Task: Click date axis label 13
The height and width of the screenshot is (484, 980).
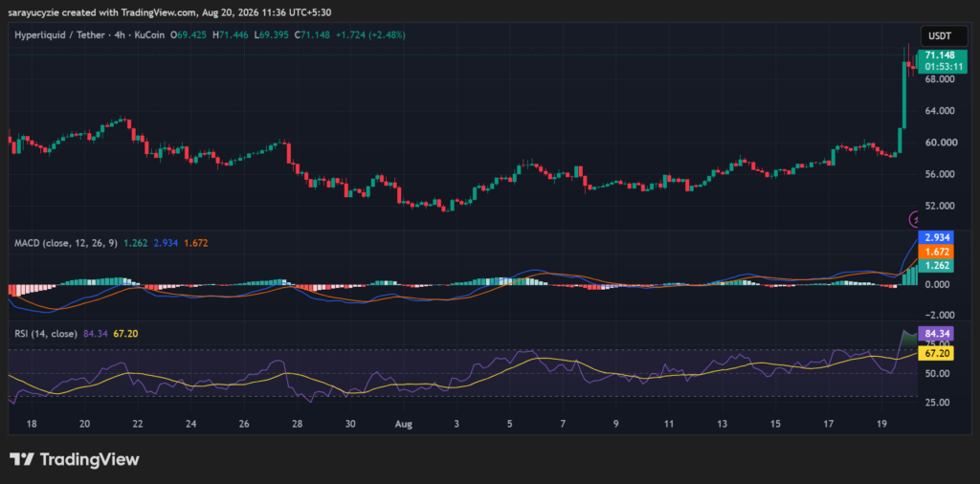Action: [x=723, y=424]
